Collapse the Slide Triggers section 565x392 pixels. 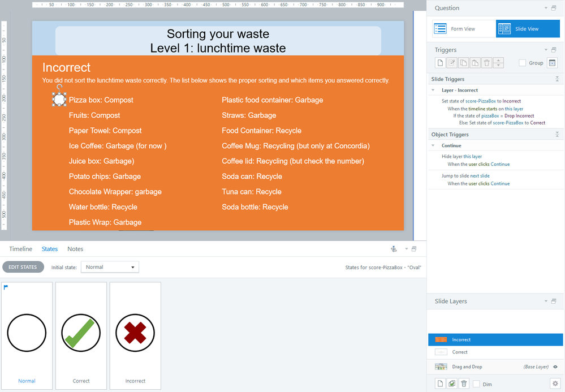click(557, 79)
